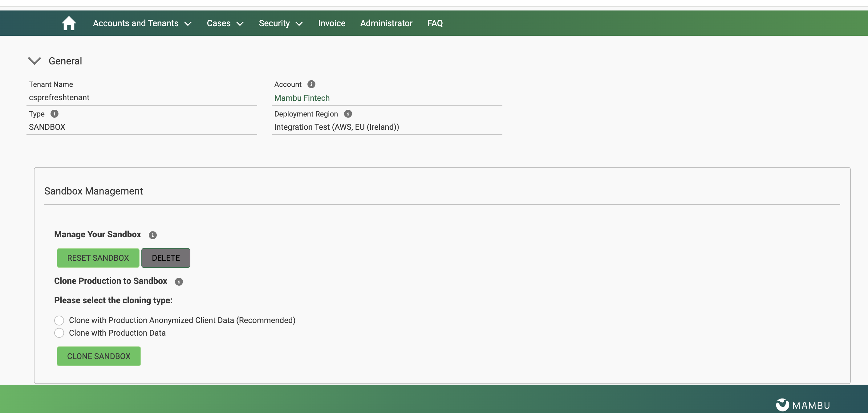Image resolution: width=868 pixels, height=413 pixels.
Task: Click the Mambu logo in footer
Action: (803, 405)
